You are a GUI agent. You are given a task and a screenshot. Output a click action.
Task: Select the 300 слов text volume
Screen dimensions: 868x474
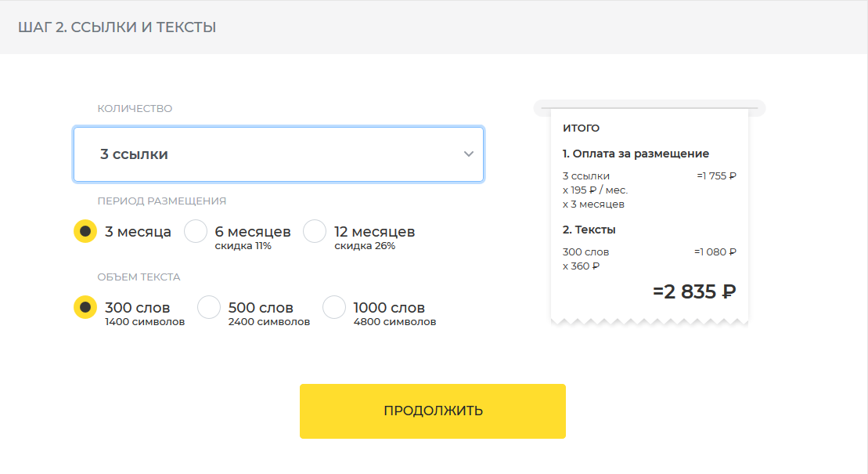pos(85,308)
